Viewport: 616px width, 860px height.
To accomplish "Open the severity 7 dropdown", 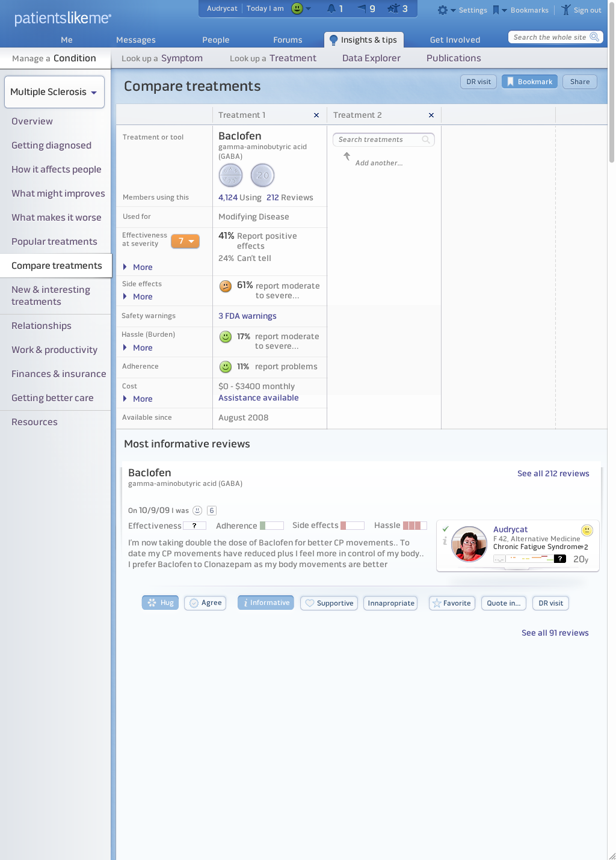I will [x=185, y=241].
